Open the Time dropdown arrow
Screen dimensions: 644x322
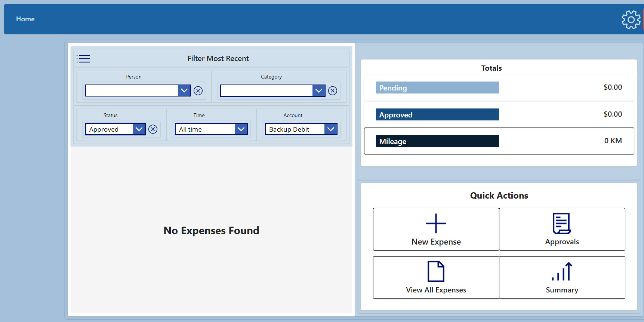[241, 129]
